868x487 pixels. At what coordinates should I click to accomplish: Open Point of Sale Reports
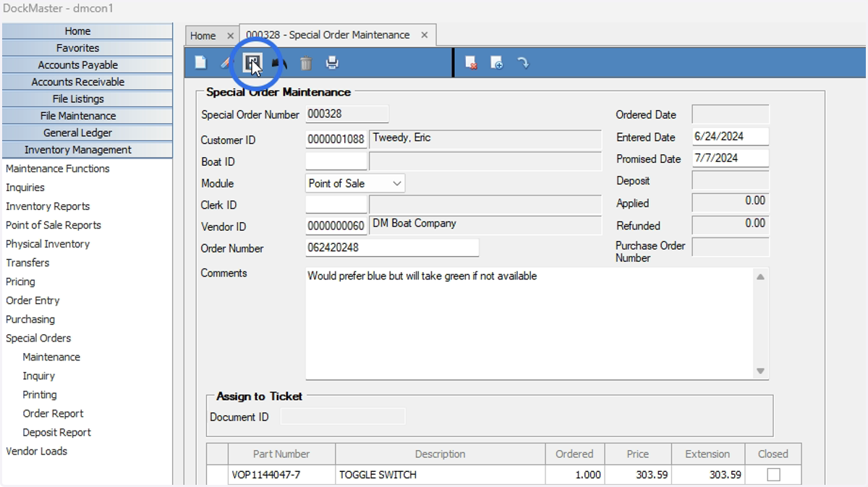54,225
